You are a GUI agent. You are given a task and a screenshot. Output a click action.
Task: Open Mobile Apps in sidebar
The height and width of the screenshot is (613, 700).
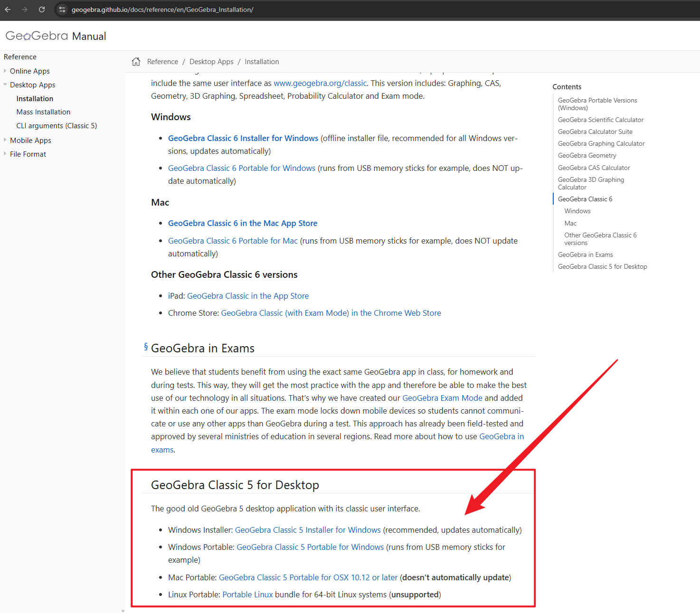coord(30,141)
